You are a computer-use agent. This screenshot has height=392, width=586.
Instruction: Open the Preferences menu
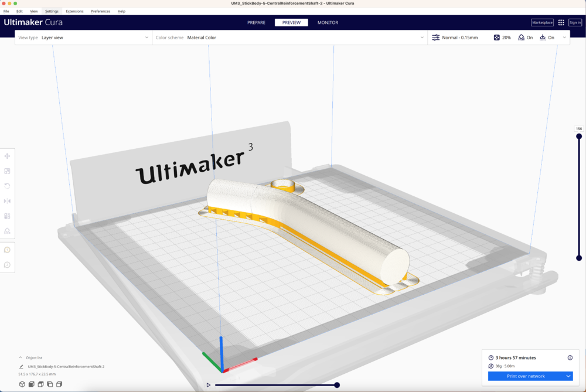(x=101, y=11)
